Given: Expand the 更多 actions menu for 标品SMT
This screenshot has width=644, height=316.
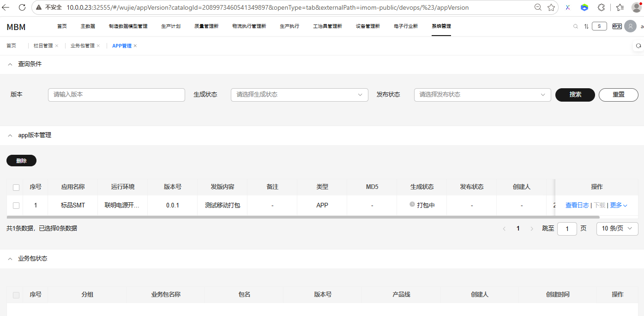Looking at the screenshot, I should 619,205.
